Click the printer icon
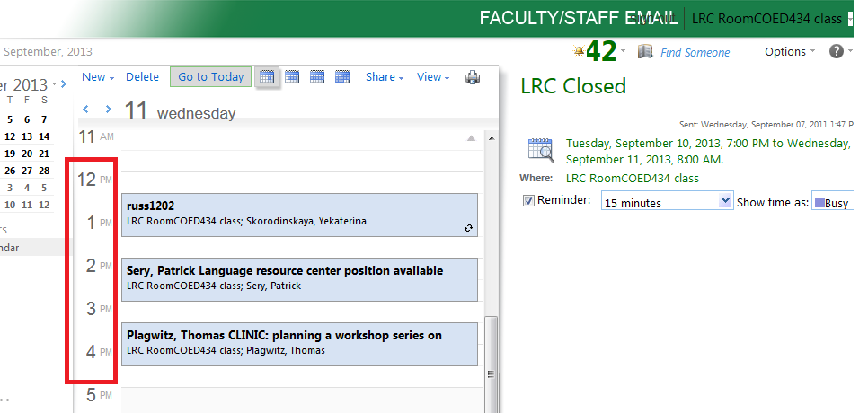Screen dimensions: 868x413 [473, 77]
